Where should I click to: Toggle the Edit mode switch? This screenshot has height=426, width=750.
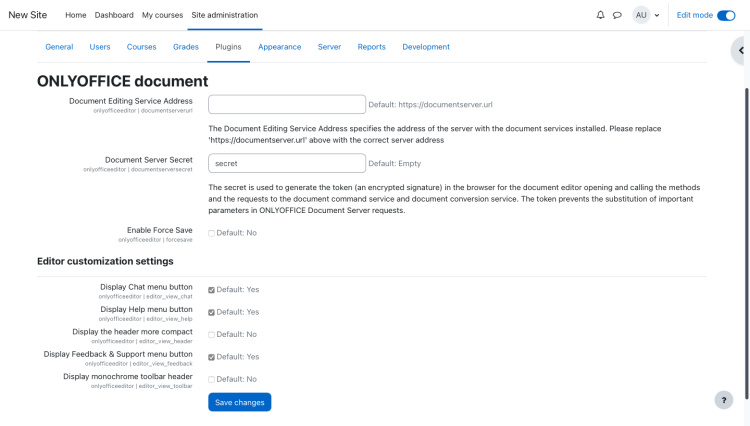pyautogui.click(x=726, y=15)
